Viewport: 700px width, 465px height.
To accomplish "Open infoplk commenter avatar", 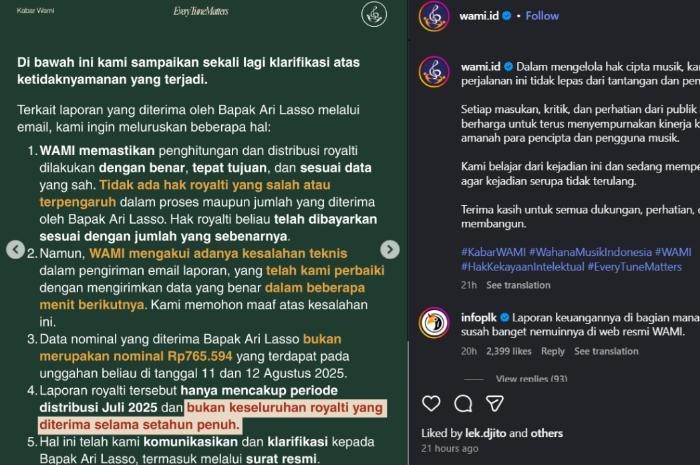I will pyautogui.click(x=434, y=323).
